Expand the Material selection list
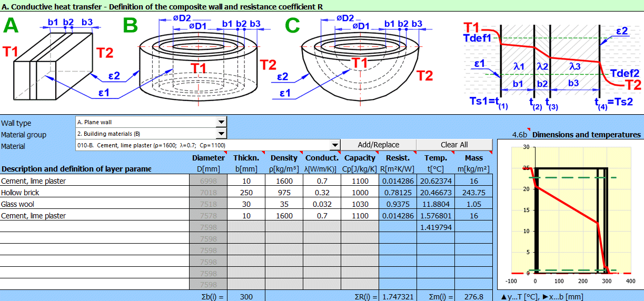This screenshot has height=301, width=644. 334,145
